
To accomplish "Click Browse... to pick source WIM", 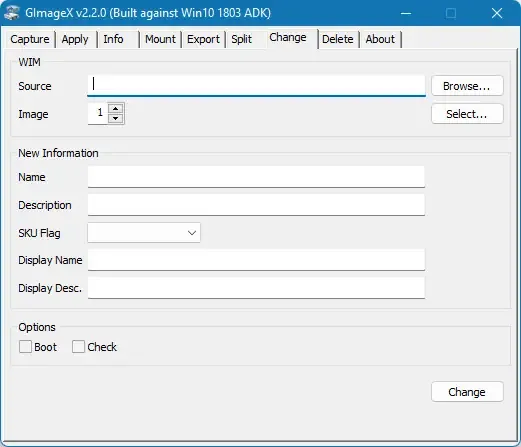I will tap(467, 86).
